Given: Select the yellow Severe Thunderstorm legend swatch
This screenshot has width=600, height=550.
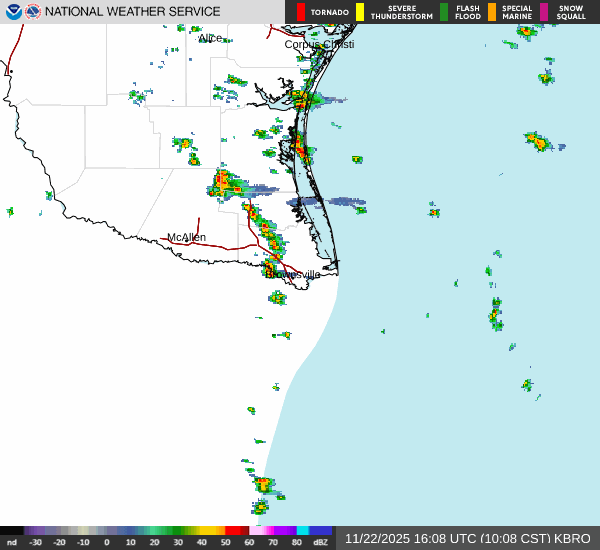Looking at the screenshot, I should point(360,12).
